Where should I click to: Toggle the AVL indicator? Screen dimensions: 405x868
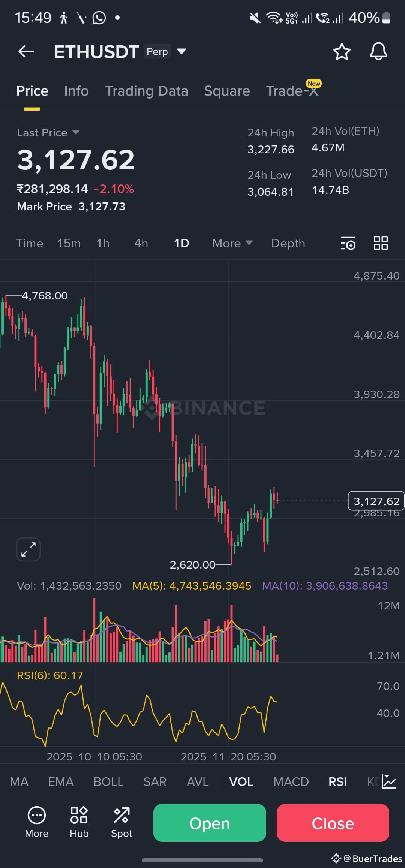[198, 782]
